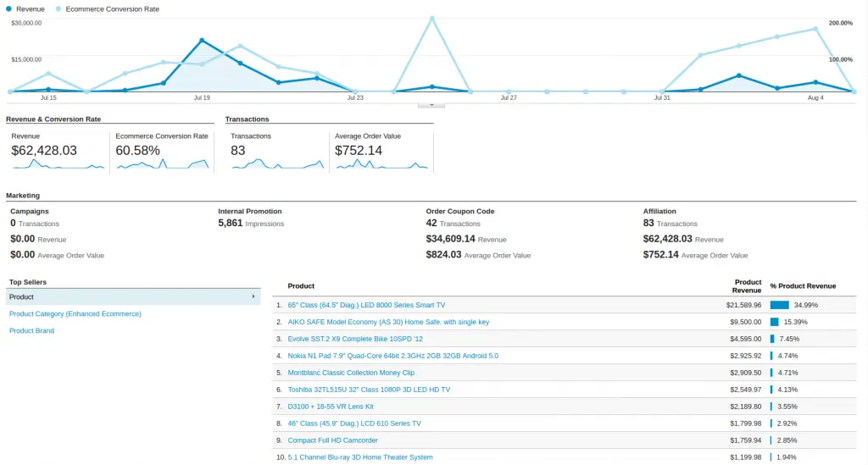868x465 pixels.
Task: Click the 34.99% product revenue bar
Action: point(780,305)
